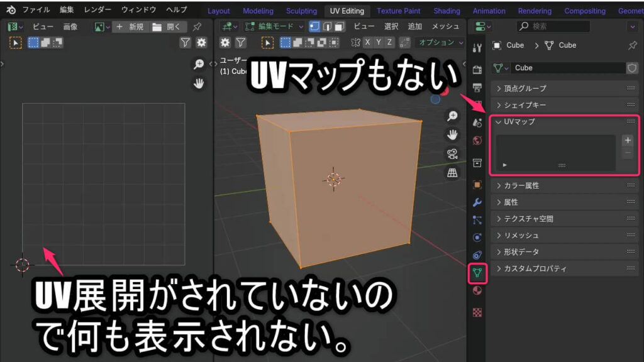Pan the UV editor with hand icon
This screenshot has height=362, width=644.
tap(199, 84)
